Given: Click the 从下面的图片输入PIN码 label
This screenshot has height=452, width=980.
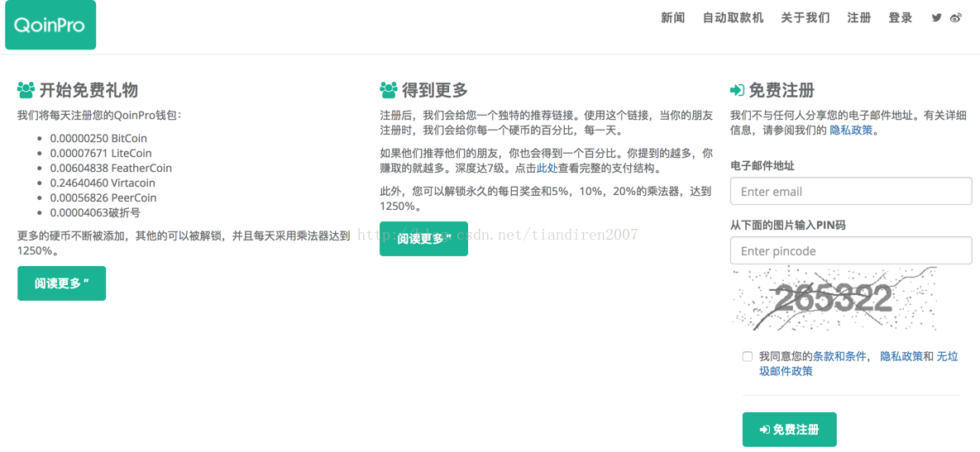Looking at the screenshot, I should [x=787, y=225].
